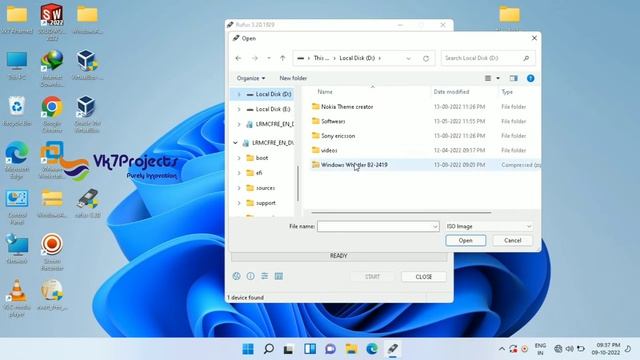Expand the sources folder node

click(x=239, y=188)
